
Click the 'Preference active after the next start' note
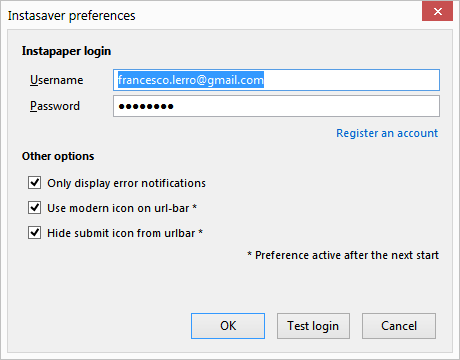pos(343,255)
